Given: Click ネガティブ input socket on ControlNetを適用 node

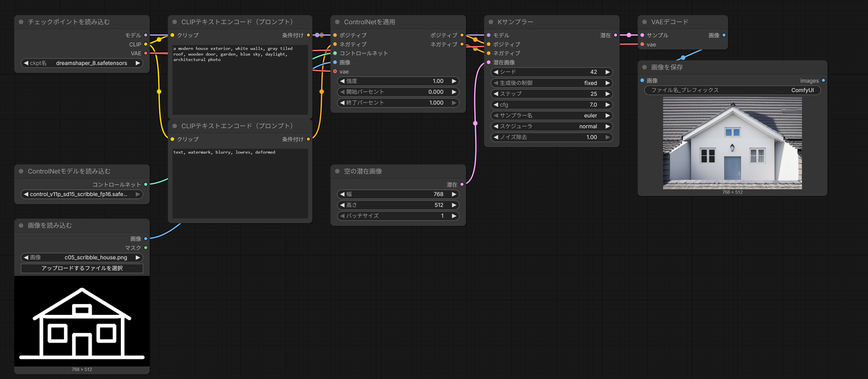Looking at the screenshot, I should point(335,45).
